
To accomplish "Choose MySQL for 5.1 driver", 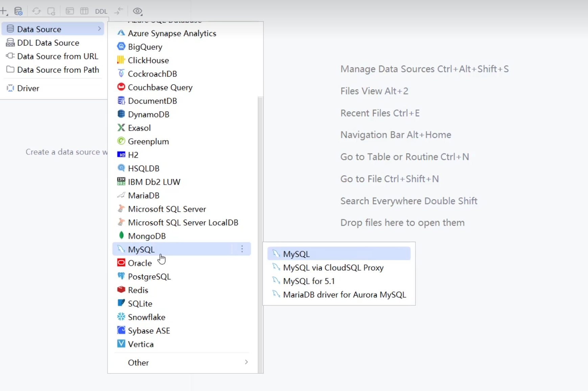I will click(309, 281).
